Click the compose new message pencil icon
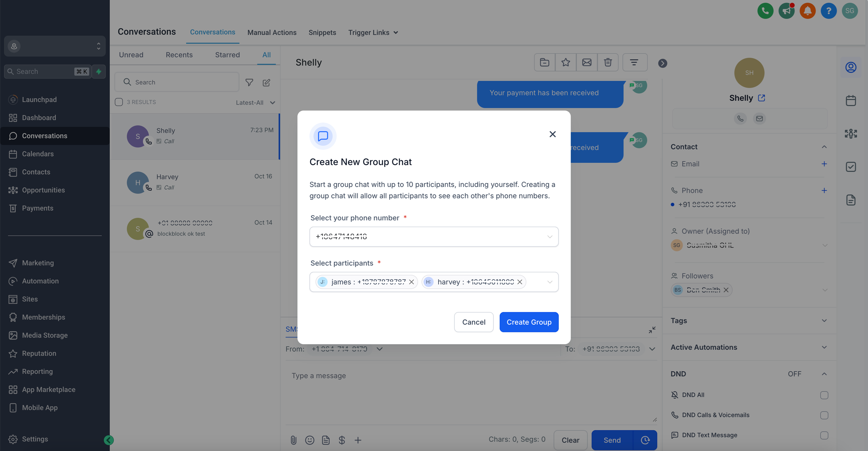The image size is (868, 451). click(x=266, y=83)
